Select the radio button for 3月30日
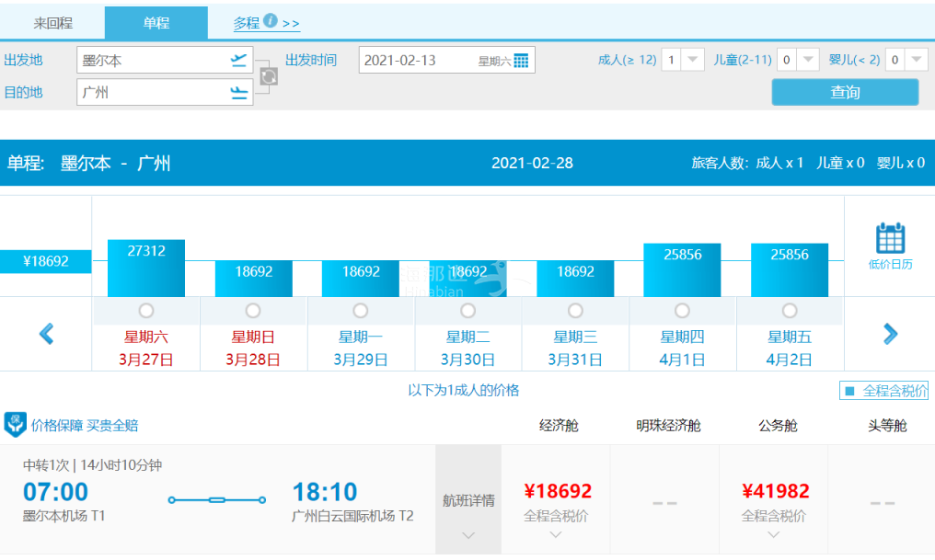935x560 pixels. [468, 311]
